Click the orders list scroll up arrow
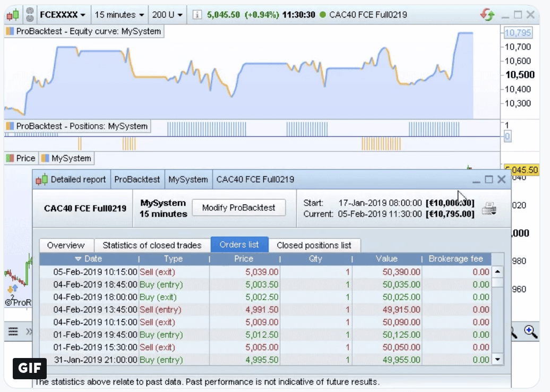 click(498, 271)
